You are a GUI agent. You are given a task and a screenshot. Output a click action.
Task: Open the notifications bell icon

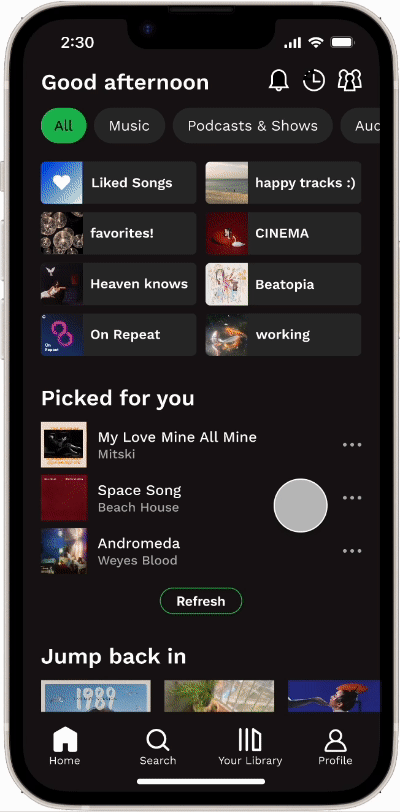pyautogui.click(x=278, y=81)
